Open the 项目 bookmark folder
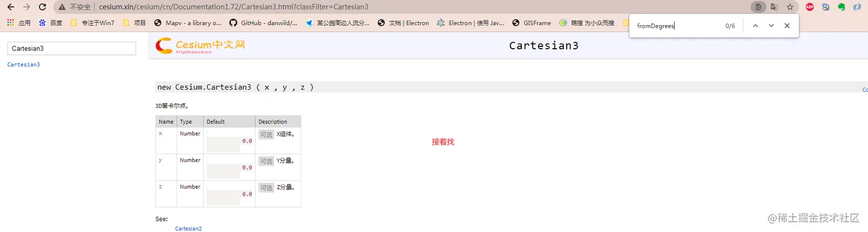The image size is (868, 232). 134,23
